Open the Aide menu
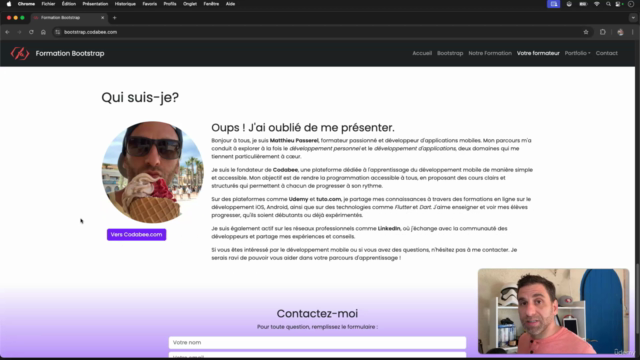Viewport: 640px width, 360px height. point(230,4)
